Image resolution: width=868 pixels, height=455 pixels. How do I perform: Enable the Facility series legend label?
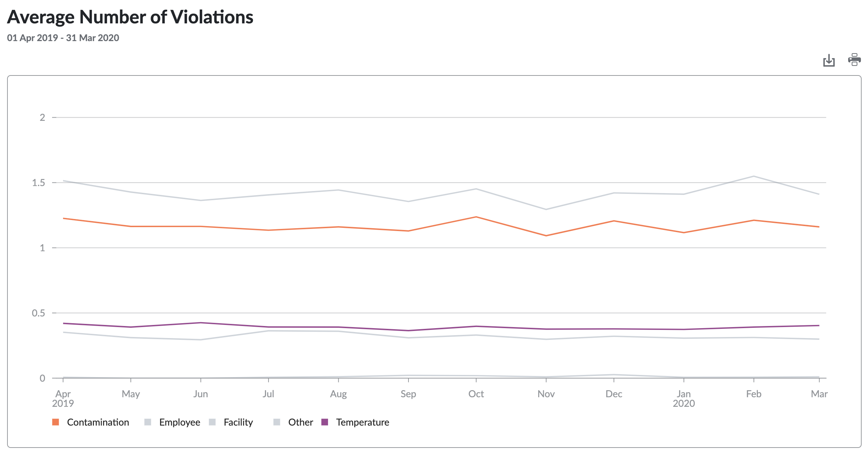[x=238, y=422]
